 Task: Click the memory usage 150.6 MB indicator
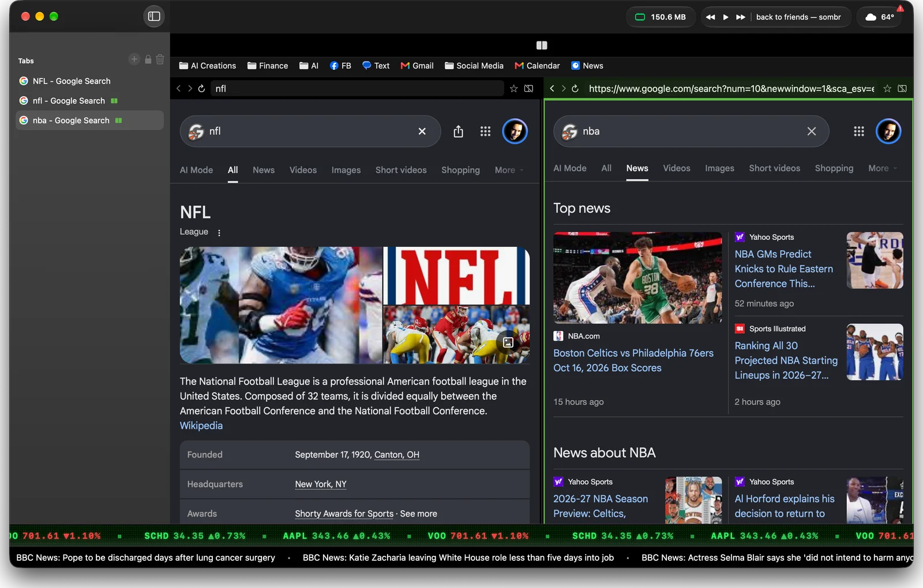[661, 17]
